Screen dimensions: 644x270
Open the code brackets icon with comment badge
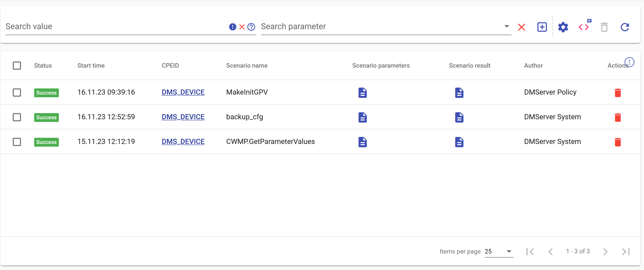pos(584,27)
